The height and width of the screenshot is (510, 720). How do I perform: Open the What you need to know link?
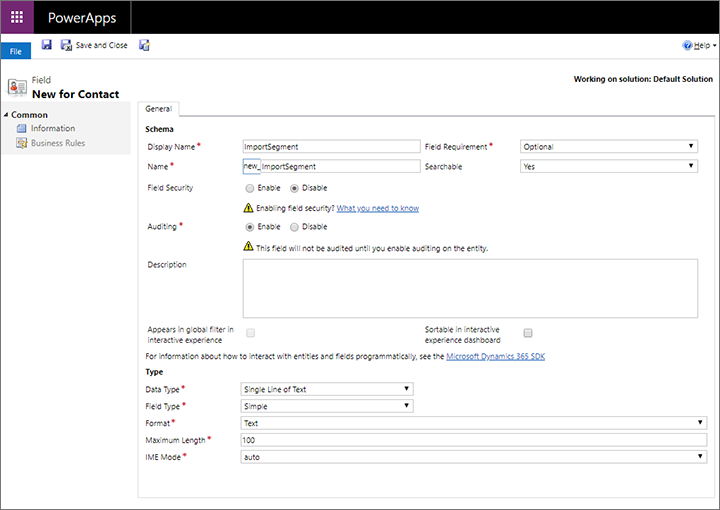(377, 208)
